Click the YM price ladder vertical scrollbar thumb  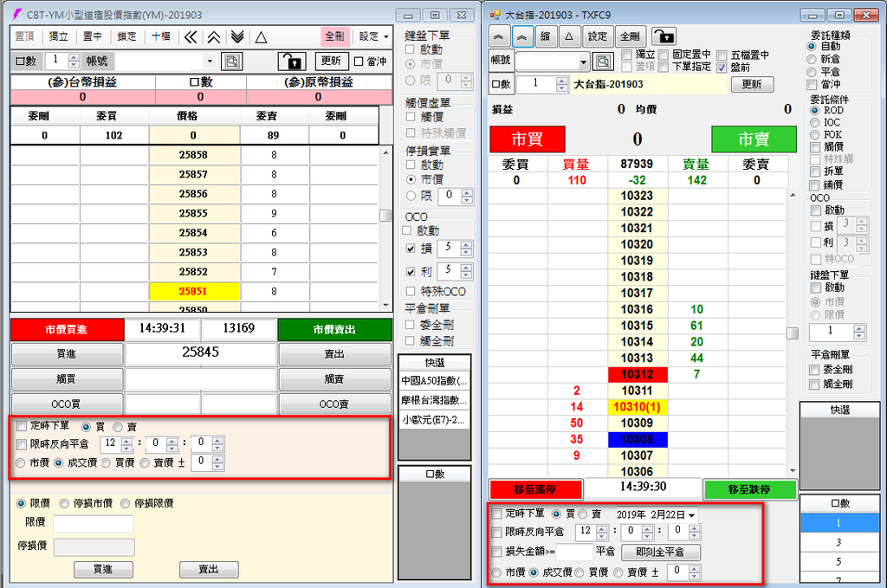pos(385,216)
